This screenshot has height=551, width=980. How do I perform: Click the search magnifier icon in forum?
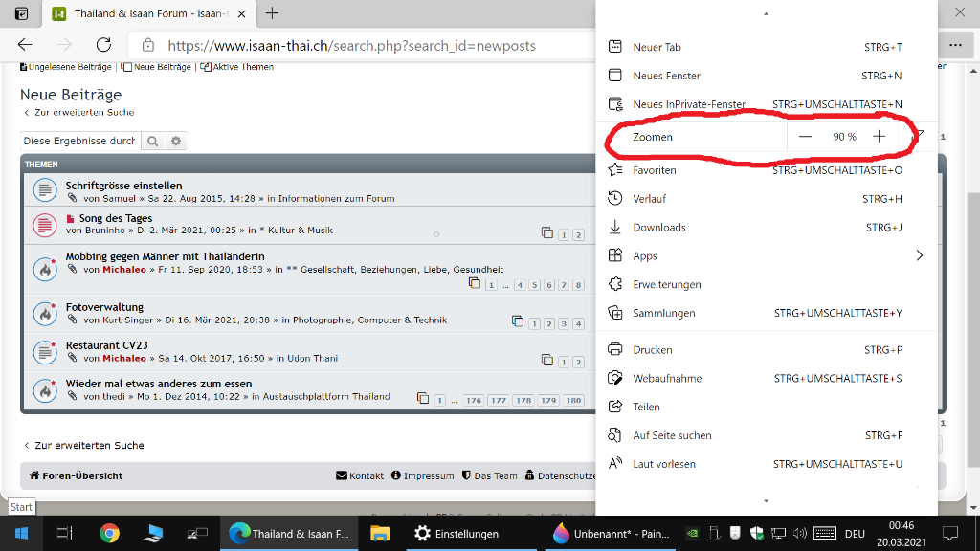152,142
